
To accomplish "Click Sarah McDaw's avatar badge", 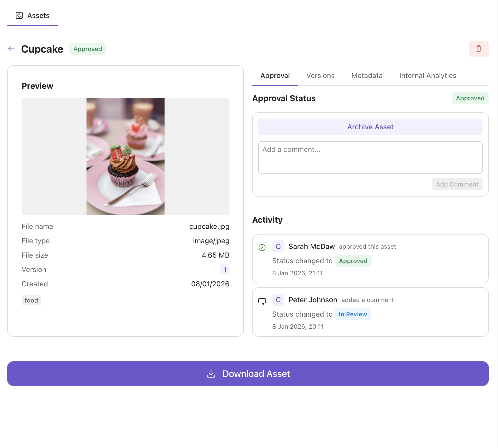I will [278, 246].
